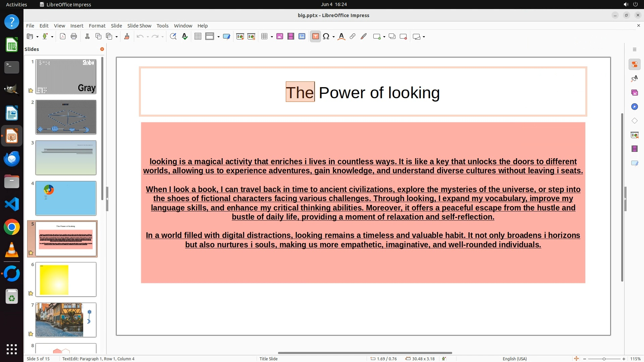Expand the Display Views dropdown arrow
The height and width of the screenshot is (362, 644).
[218, 37]
